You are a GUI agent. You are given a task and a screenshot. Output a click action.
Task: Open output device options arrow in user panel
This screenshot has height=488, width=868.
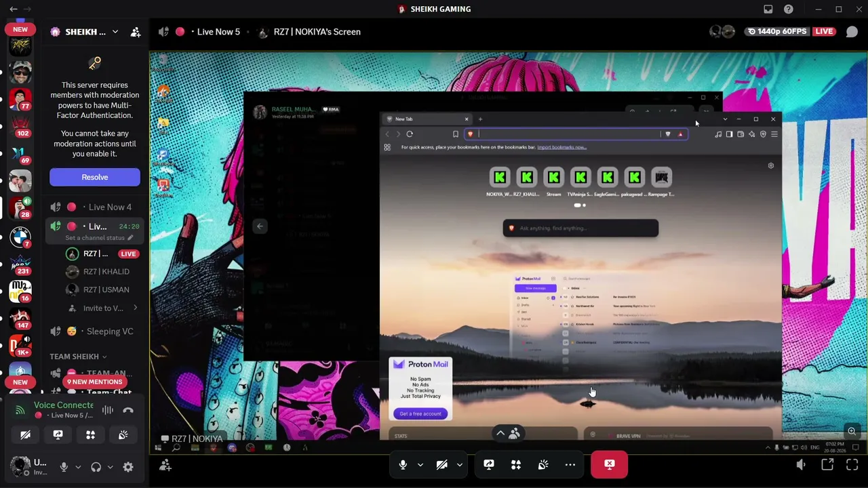(x=110, y=467)
